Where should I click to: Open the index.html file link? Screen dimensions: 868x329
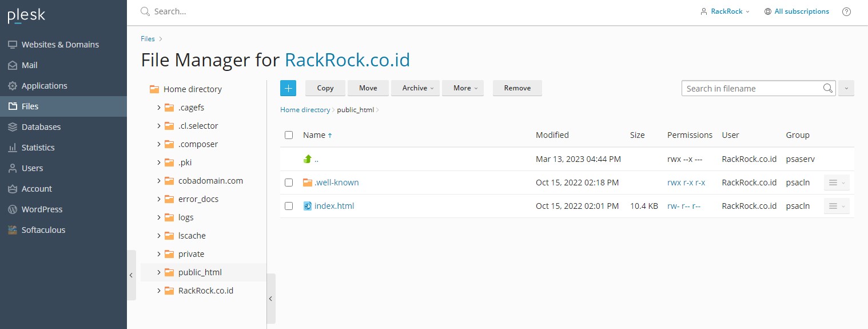click(x=334, y=206)
